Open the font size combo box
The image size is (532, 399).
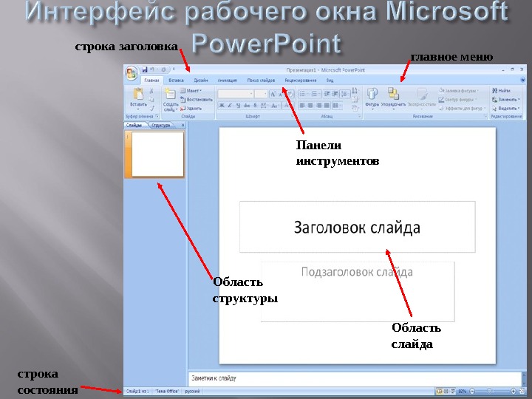click(261, 94)
